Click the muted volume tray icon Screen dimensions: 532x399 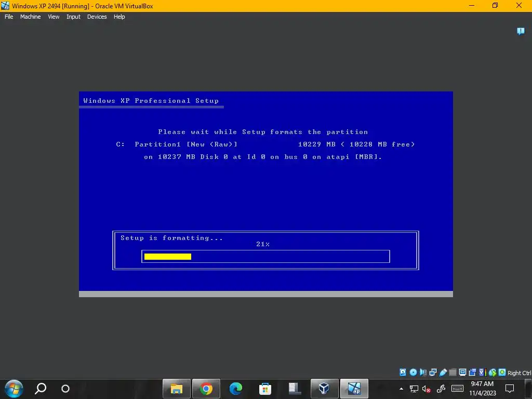click(x=427, y=389)
